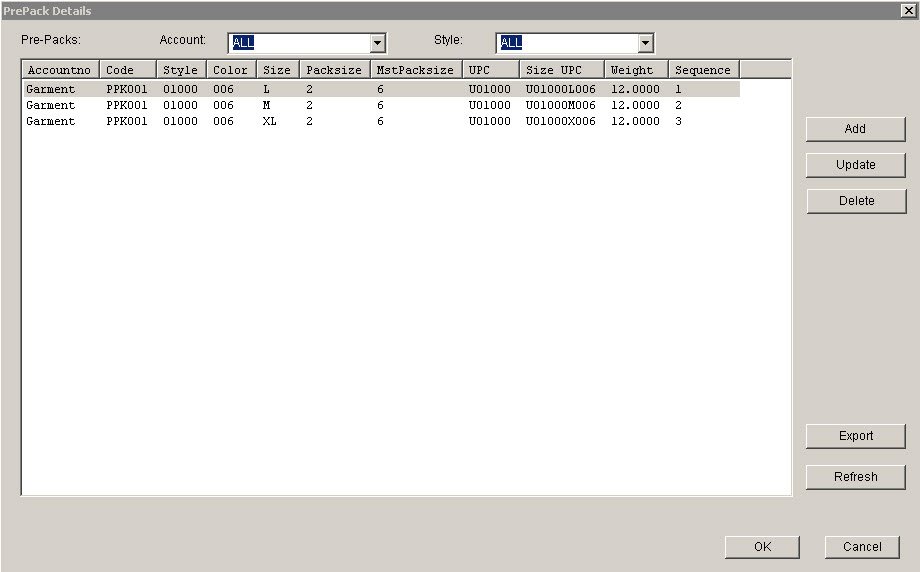
Task: Click sequence value 3 in last row
Action: (678, 121)
